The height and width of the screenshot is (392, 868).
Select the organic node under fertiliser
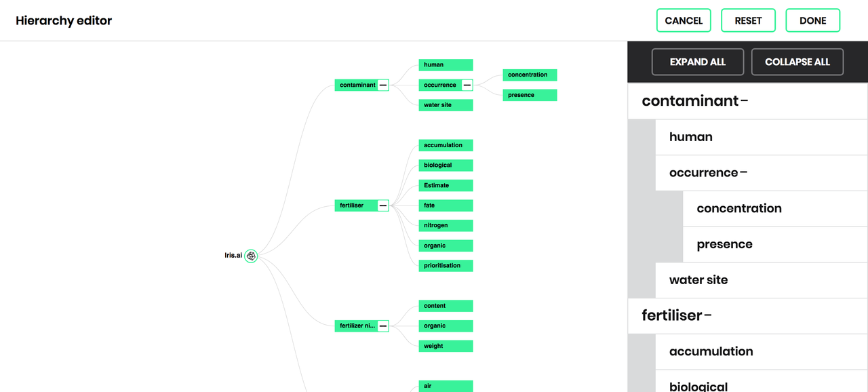click(446, 246)
